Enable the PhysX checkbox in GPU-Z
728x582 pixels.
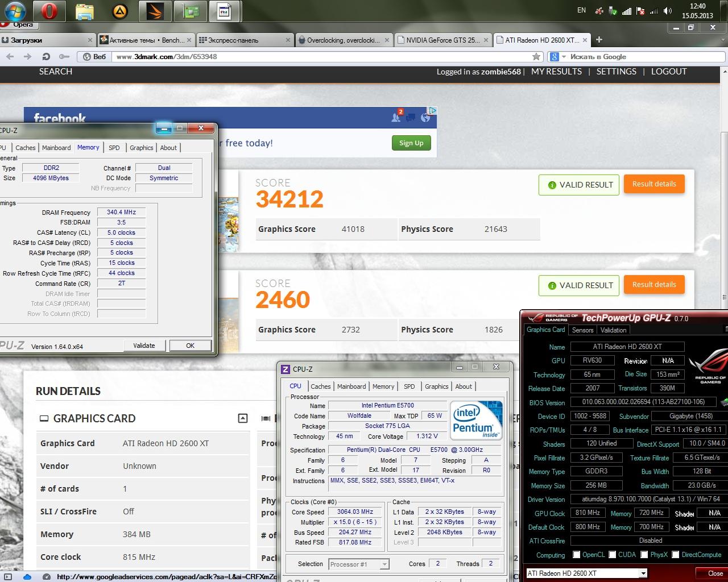(644, 555)
